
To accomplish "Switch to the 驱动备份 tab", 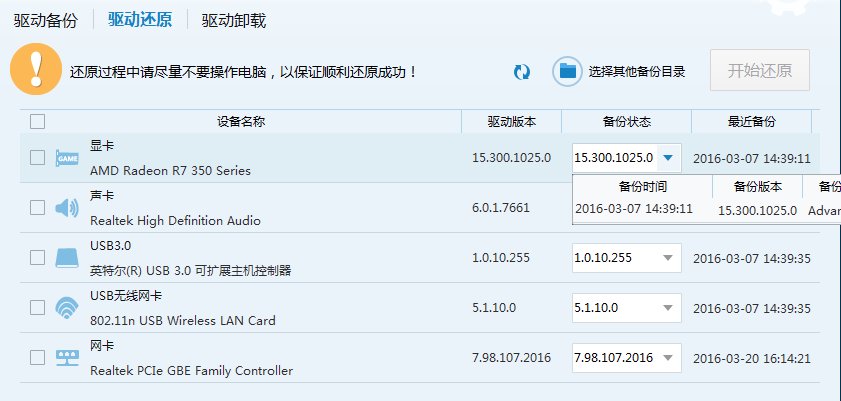I will coord(45,20).
